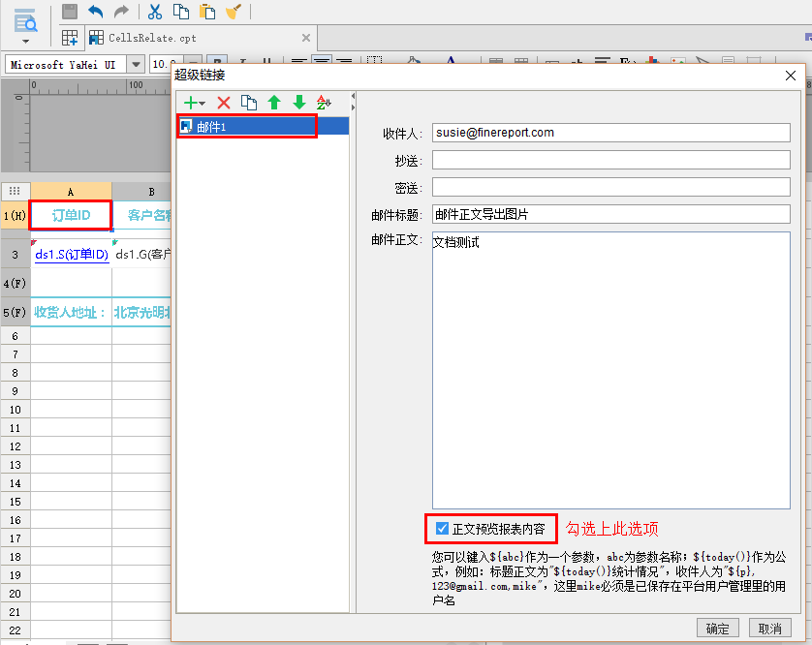Screen dimensions: 812x645
Task: Click column A header
Action: pos(71,192)
